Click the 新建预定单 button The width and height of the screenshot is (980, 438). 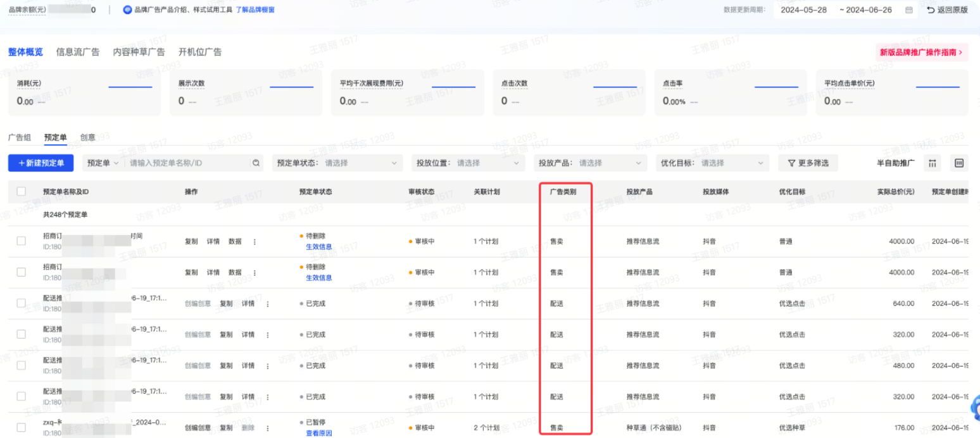pyautogui.click(x=41, y=163)
